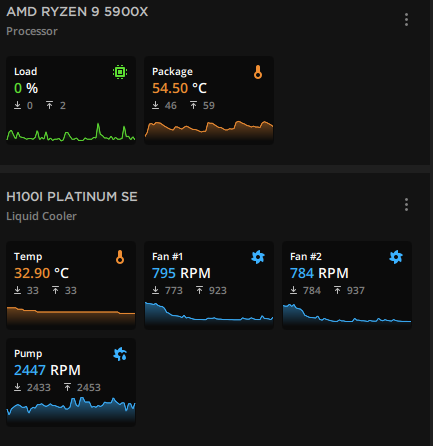
Task: Click the Pump RPM history graph
Action: (71, 410)
